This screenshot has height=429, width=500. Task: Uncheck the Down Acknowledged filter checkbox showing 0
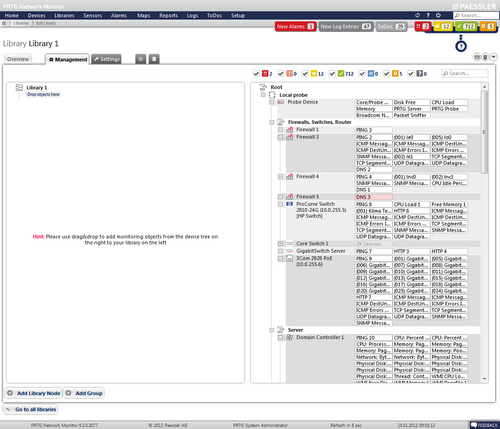pyautogui.click(x=281, y=73)
